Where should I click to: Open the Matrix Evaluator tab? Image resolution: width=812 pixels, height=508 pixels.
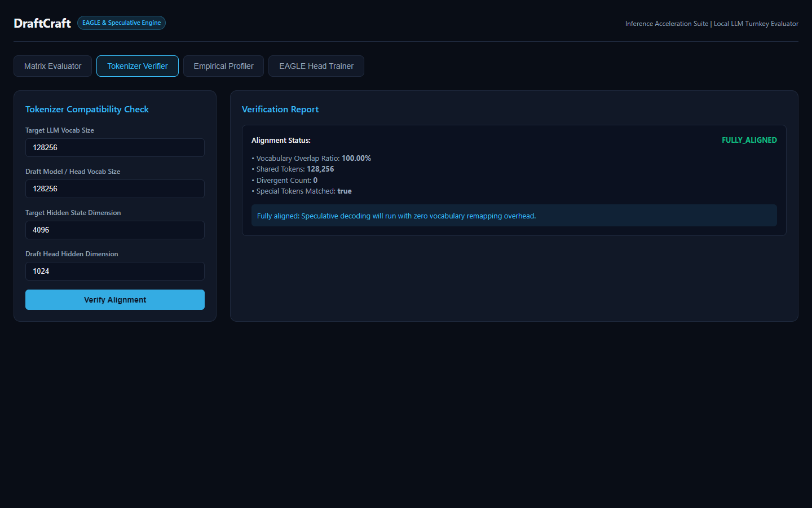pos(52,66)
